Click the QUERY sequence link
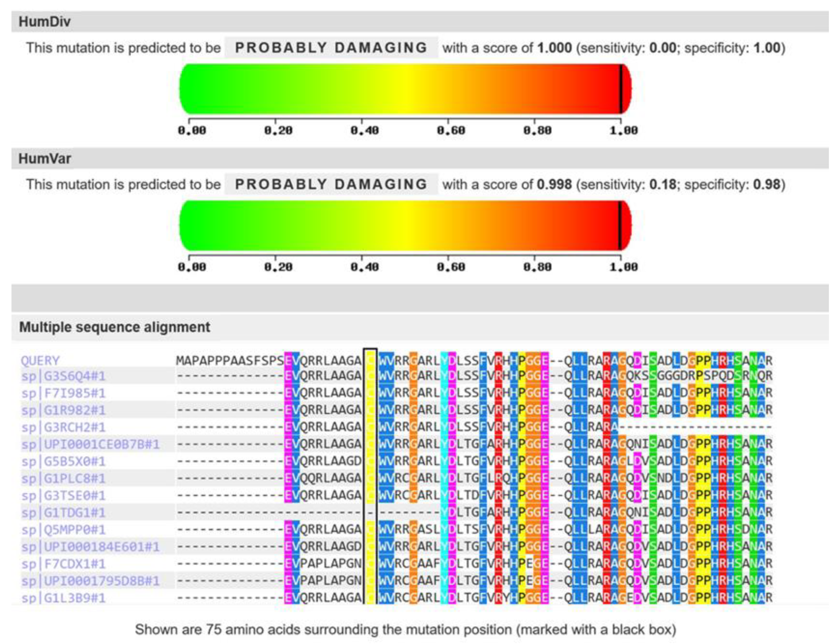This screenshot has width=840, height=644. (40, 361)
